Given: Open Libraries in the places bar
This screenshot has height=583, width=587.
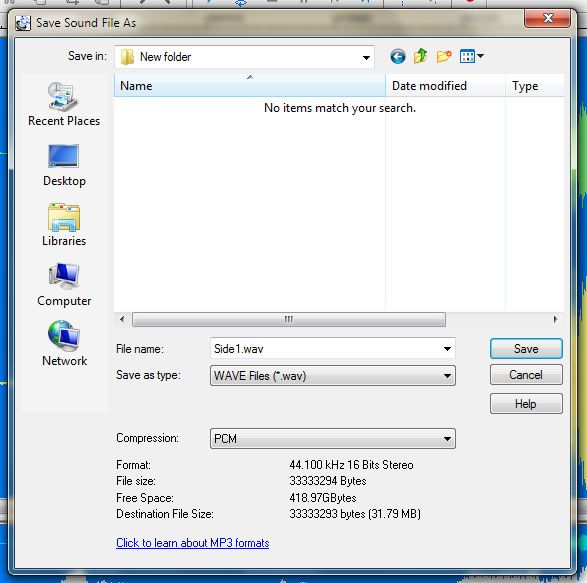Looking at the screenshot, I should (x=64, y=225).
